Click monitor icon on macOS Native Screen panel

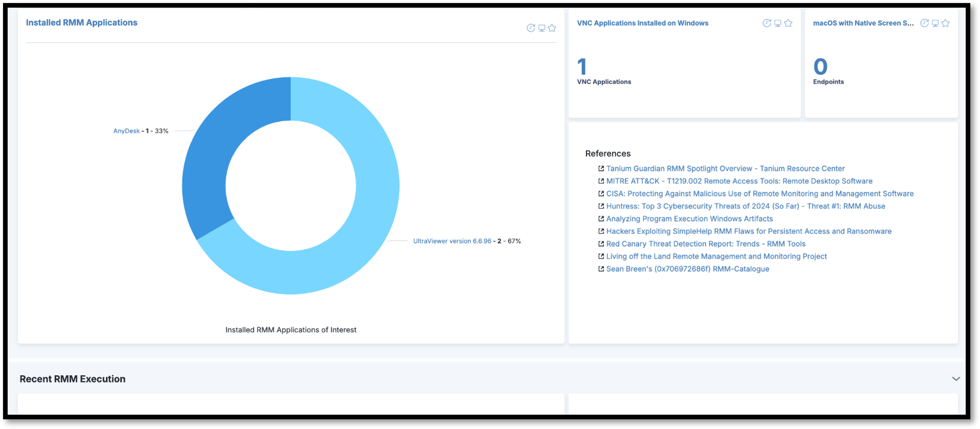click(935, 23)
